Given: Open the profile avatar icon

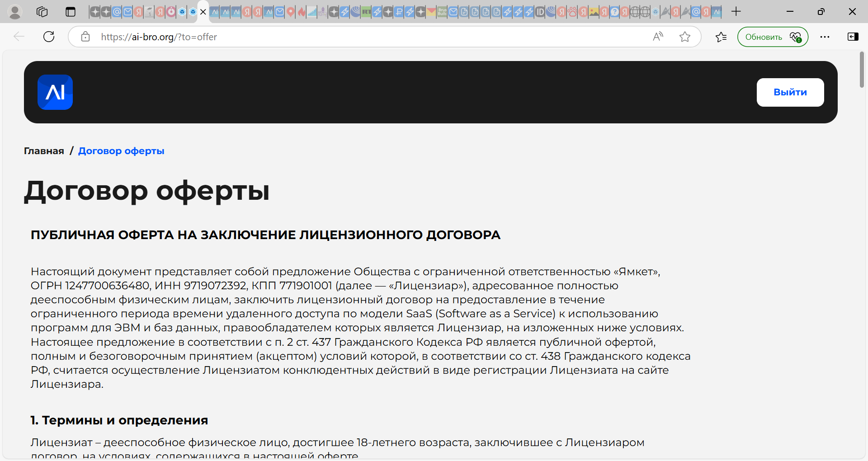Looking at the screenshot, I should pos(15,12).
